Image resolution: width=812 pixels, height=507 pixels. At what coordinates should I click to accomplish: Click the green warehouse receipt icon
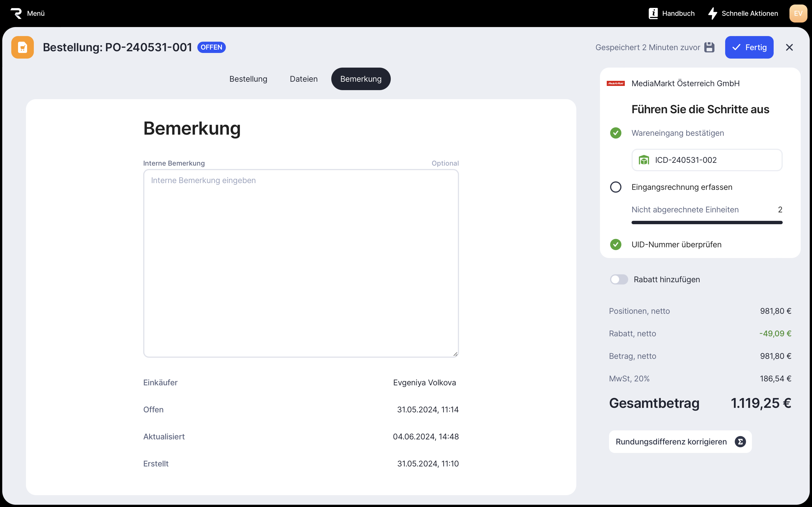coord(644,160)
